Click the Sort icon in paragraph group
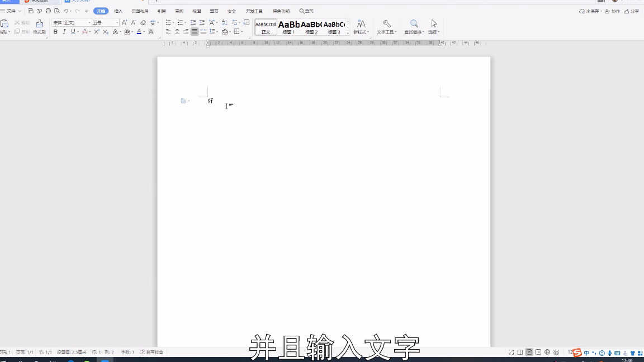This screenshot has width=644, height=362. tap(224, 22)
